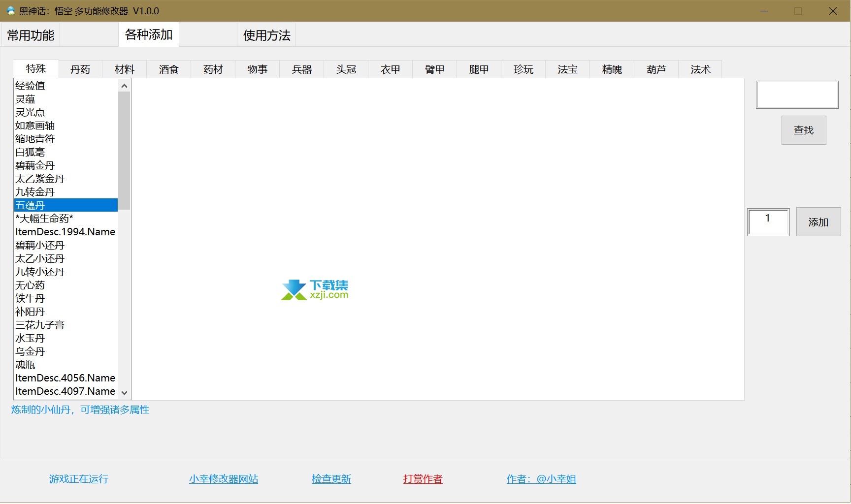Click the app icon in title bar

click(x=10, y=10)
